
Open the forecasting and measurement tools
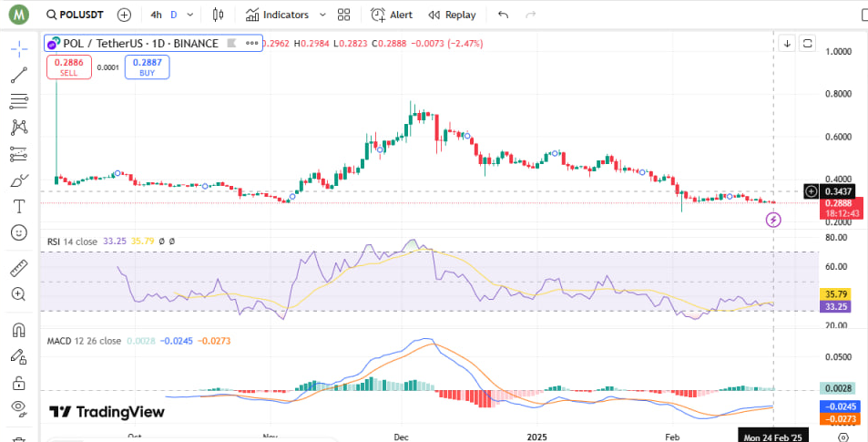(19, 154)
